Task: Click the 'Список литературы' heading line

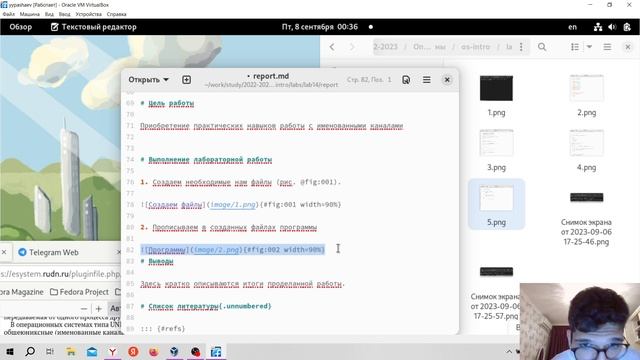Action: (206, 306)
